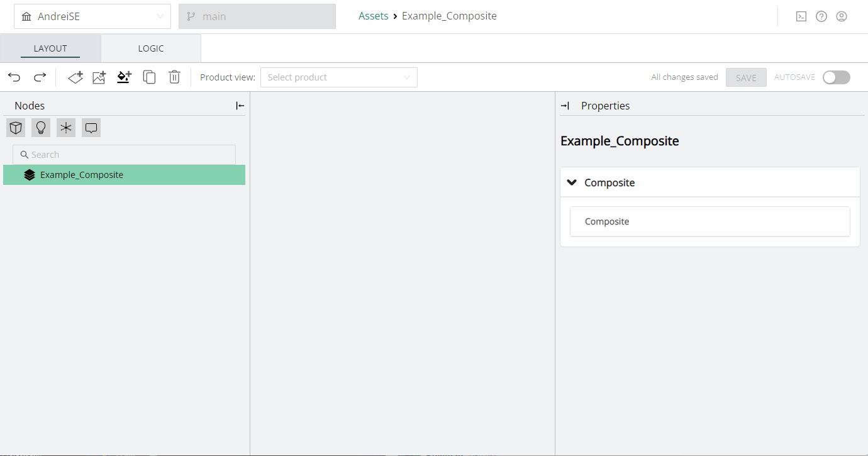Toggle the lightbulb nodes filter
868x456 pixels.
41,128
